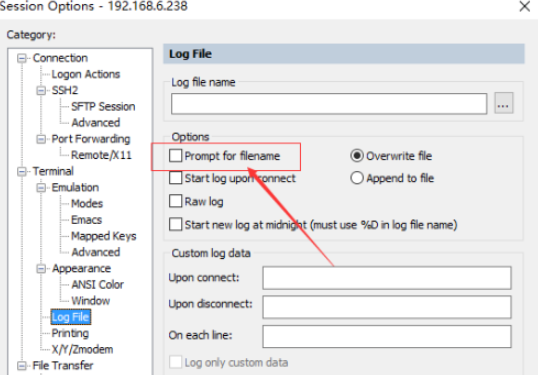Select Connection category
This screenshot has height=375, width=538.
coord(60,58)
